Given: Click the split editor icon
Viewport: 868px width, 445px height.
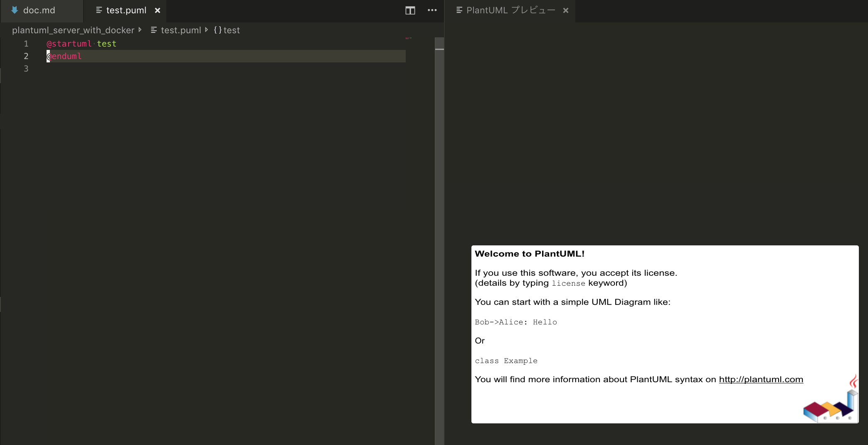Looking at the screenshot, I should pyautogui.click(x=409, y=10).
